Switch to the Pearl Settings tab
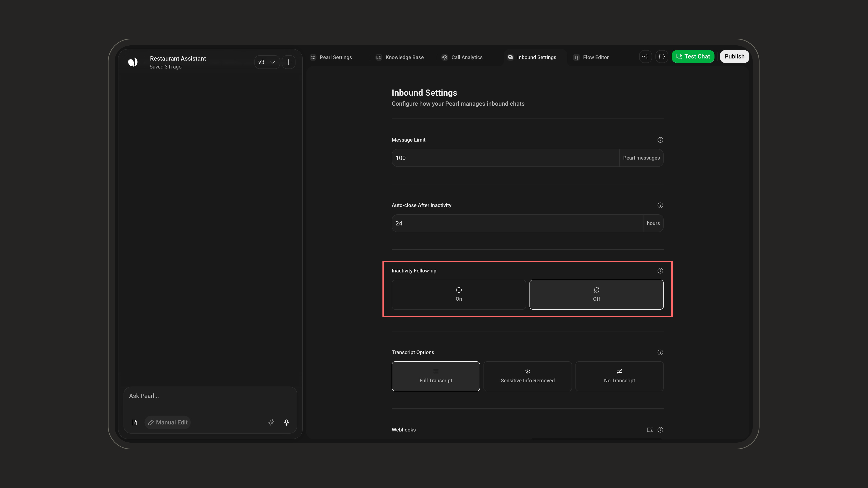 pyautogui.click(x=331, y=57)
